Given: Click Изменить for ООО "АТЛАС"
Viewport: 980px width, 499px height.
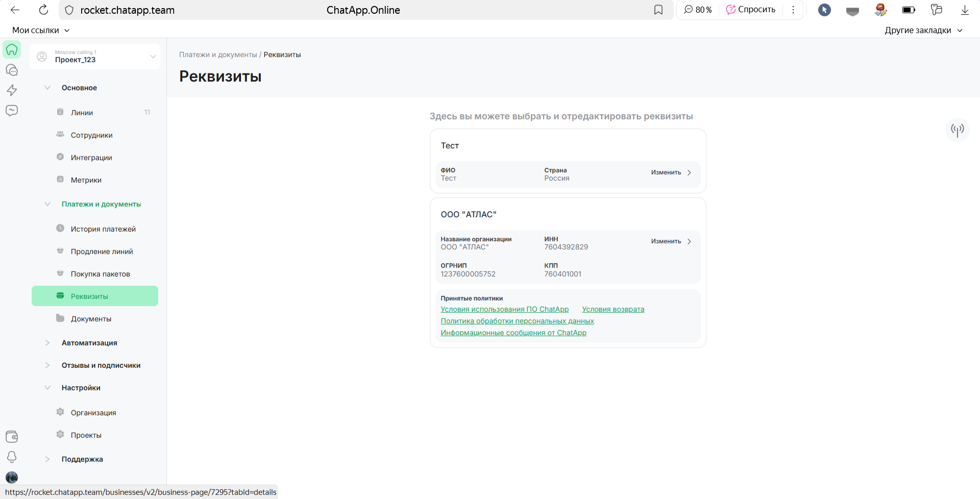Looking at the screenshot, I should 671,241.
